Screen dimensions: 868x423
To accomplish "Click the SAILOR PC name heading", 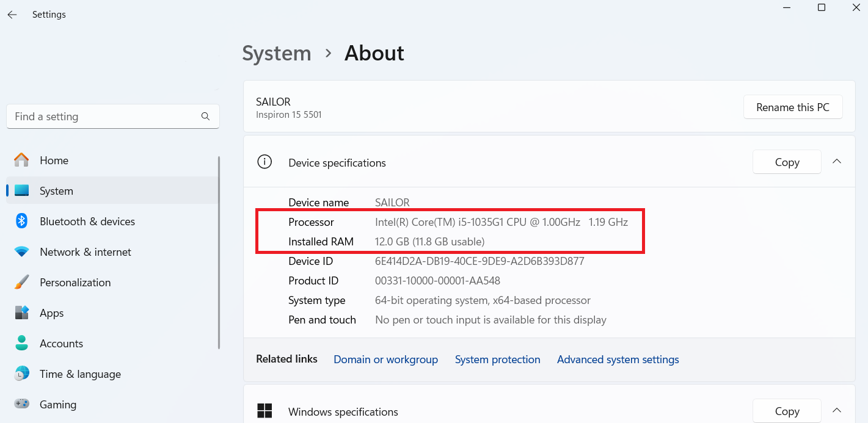I will 273,102.
